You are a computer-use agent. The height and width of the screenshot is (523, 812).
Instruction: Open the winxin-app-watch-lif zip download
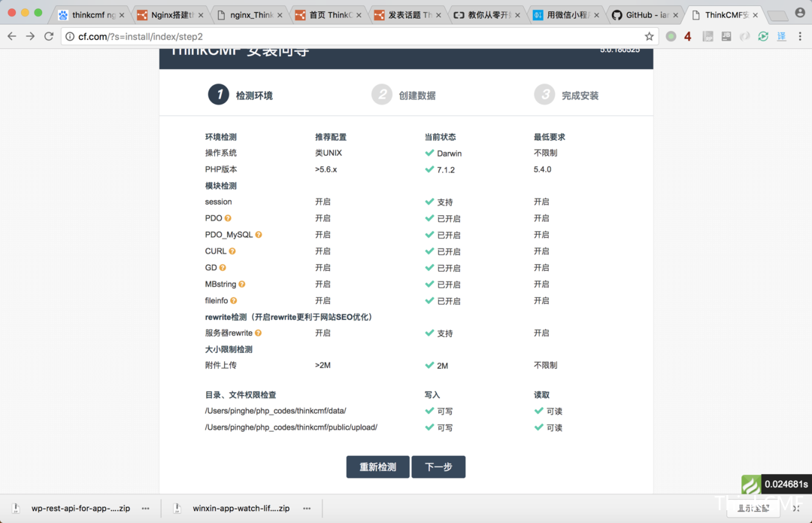coord(241,509)
